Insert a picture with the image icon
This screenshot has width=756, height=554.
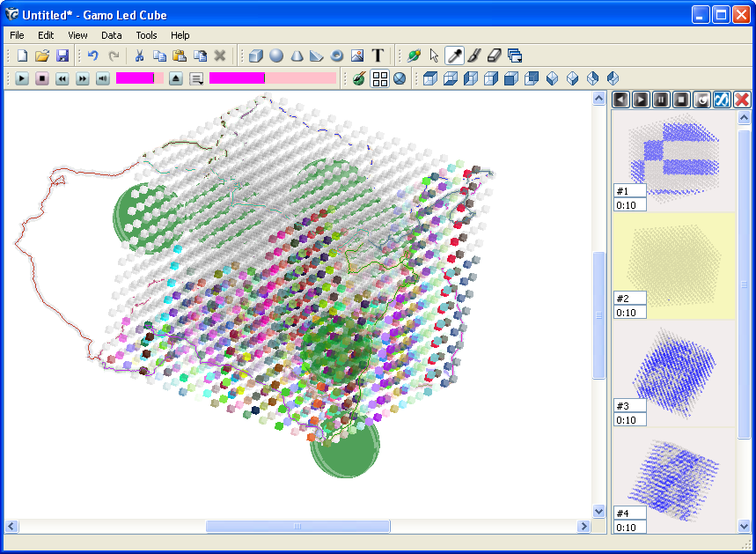[357, 56]
